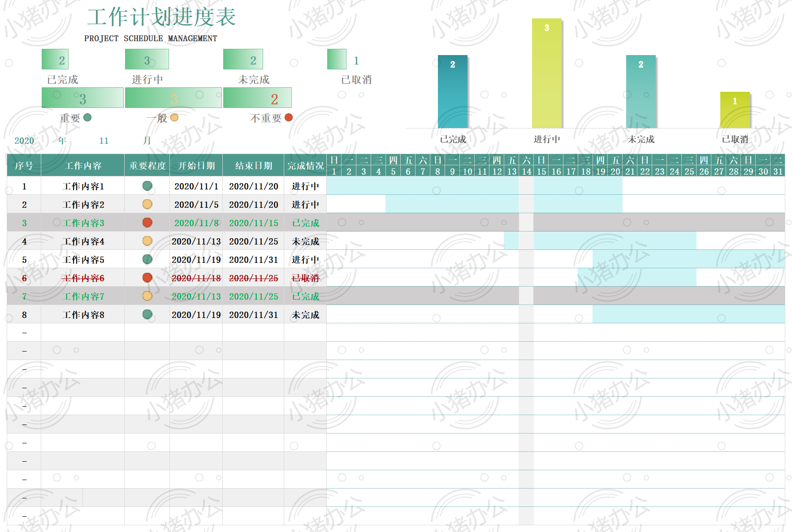
Task: Select the struck-through 工作内容6 cell
Action: point(82,278)
